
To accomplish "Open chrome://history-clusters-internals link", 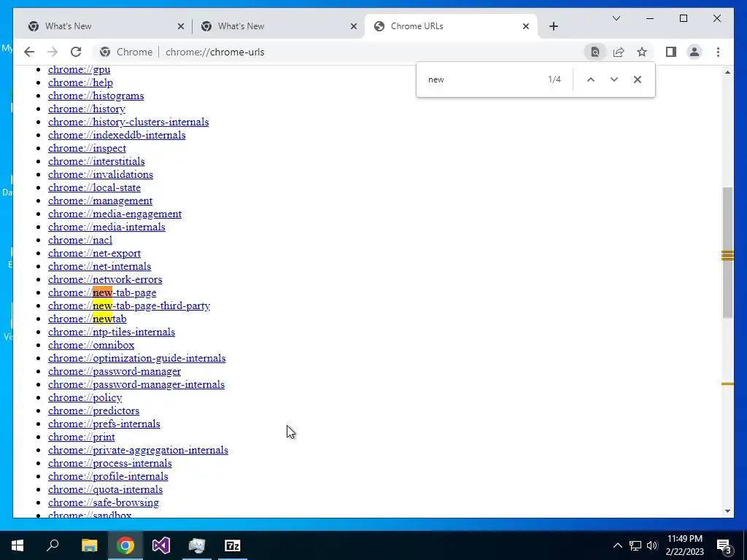I will pos(128,122).
